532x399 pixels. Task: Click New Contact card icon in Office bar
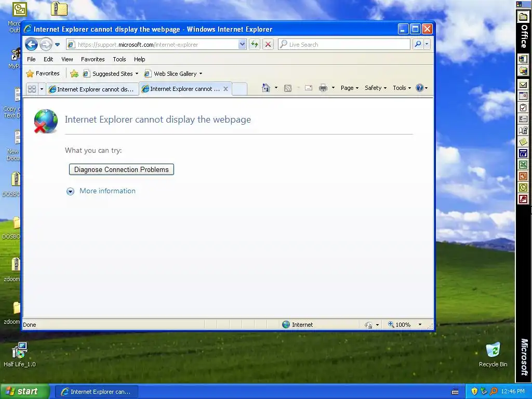click(523, 119)
